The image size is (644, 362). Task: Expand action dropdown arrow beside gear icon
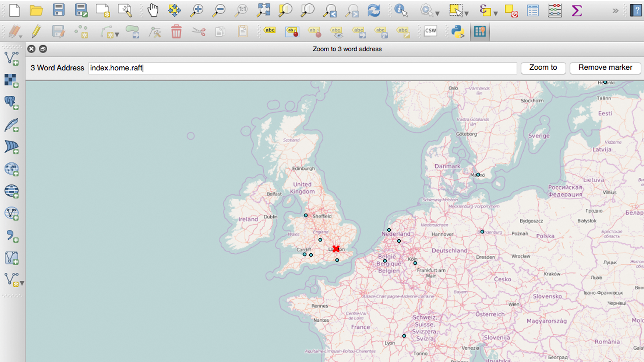437,13
